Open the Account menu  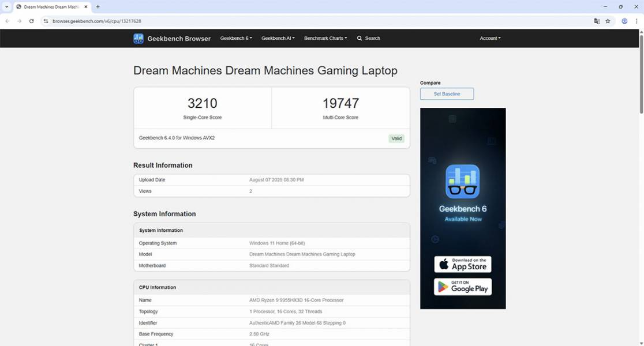pyautogui.click(x=489, y=38)
